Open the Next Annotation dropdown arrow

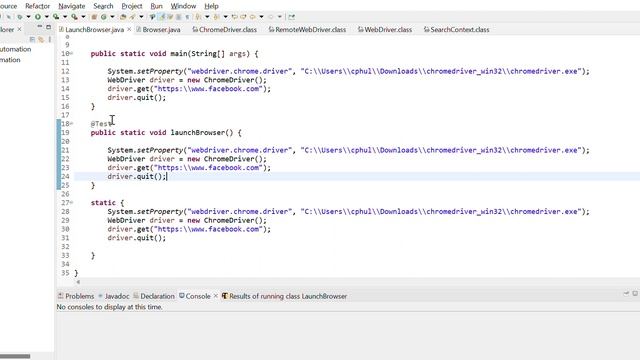(207, 17)
